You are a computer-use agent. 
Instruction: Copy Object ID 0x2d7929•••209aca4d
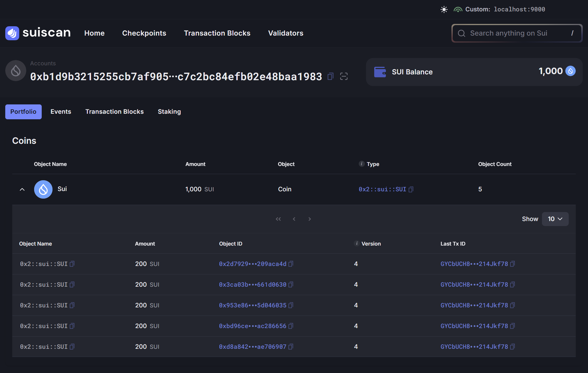tap(291, 264)
